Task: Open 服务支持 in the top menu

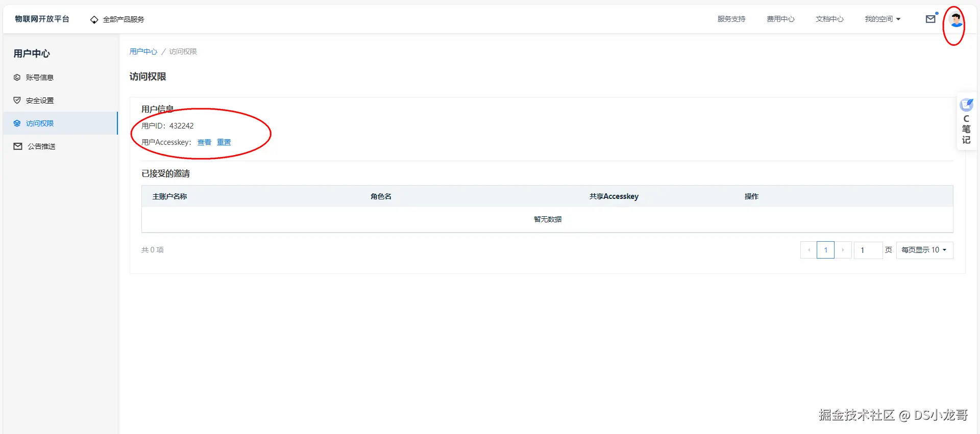Action: click(x=731, y=19)
